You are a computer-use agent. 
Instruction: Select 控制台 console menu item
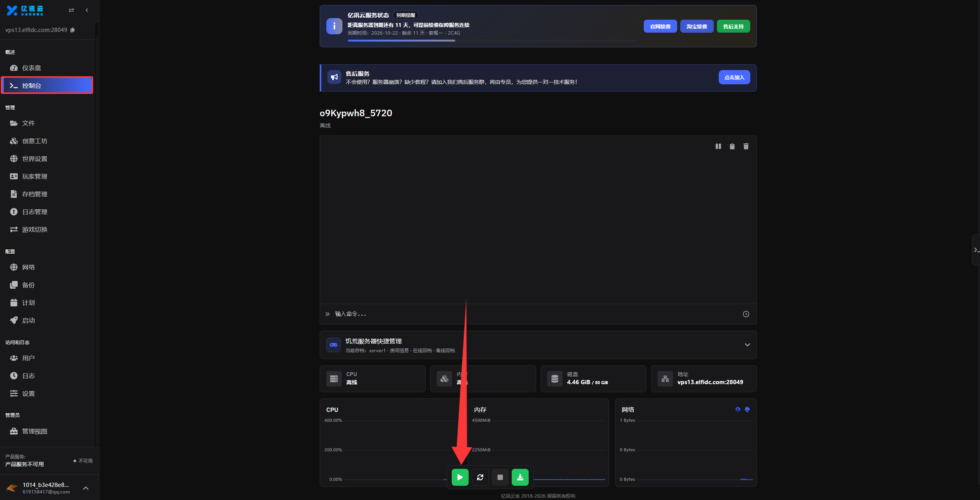pyautogui.click(x=47, y=85)
